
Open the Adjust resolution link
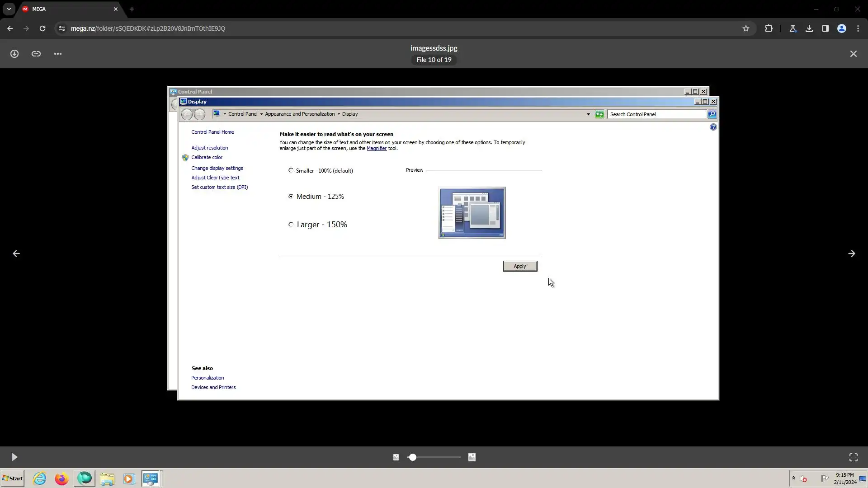[x=209, y=148]
